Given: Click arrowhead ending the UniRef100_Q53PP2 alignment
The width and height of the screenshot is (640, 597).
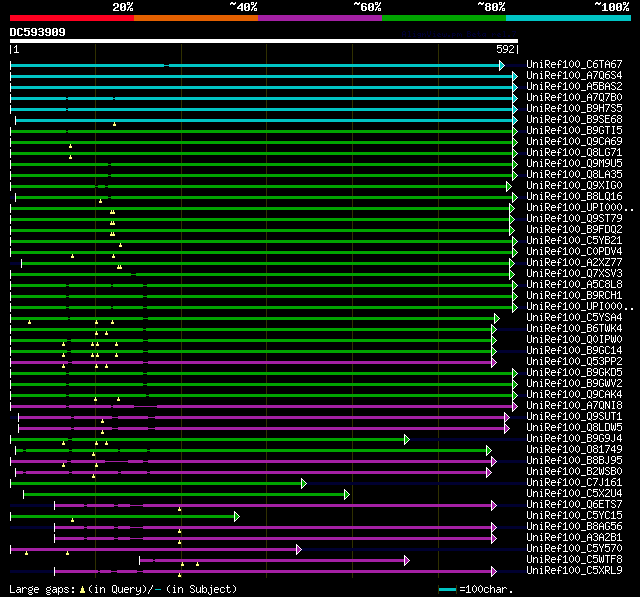Looking at the screenshot, I should point(494,362).
